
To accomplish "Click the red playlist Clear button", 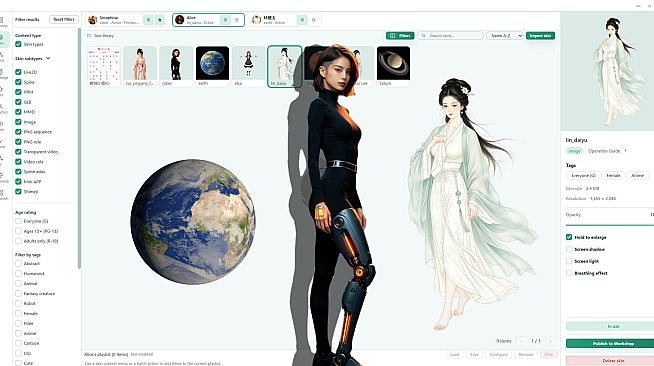I will click(x=548, y=355).
